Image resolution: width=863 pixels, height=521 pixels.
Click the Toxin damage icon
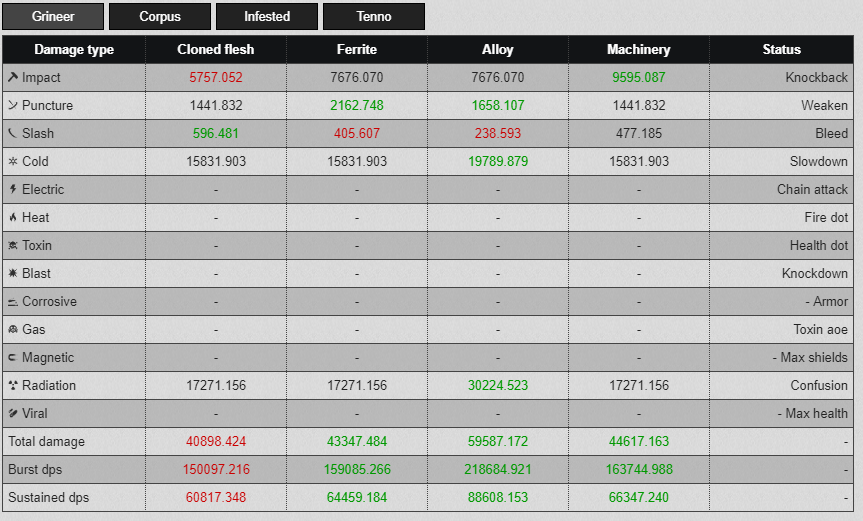[x=12, y=245]
